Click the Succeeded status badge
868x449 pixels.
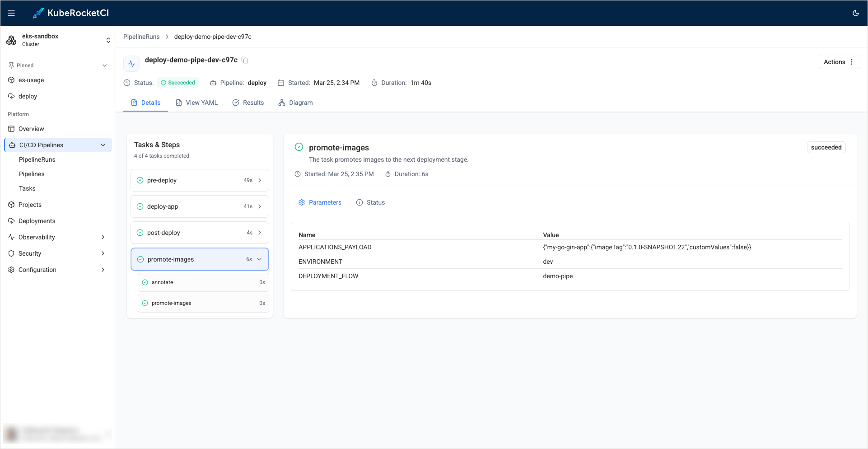click(x=178, y=83)
